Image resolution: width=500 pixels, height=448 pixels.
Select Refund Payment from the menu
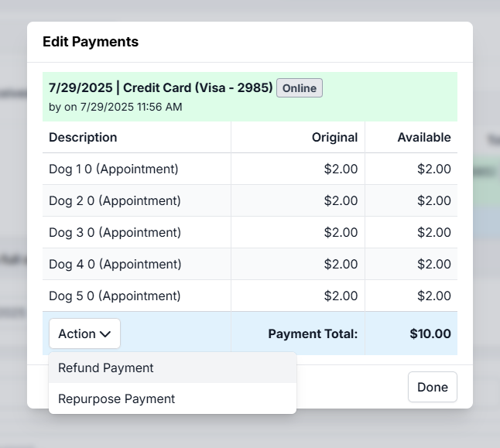106,368
